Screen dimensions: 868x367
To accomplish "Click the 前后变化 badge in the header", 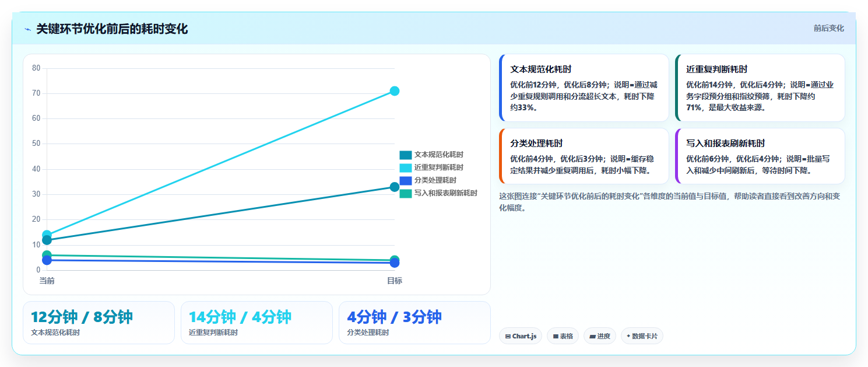I will click(x=828, y=29).
